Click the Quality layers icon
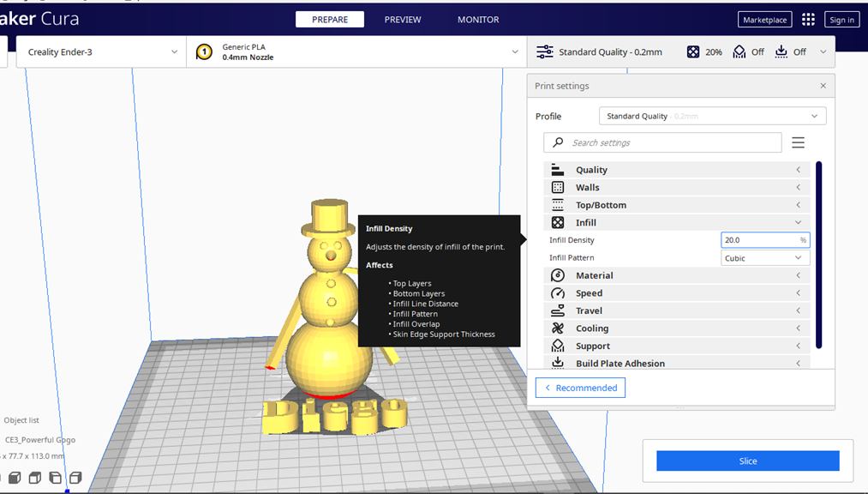868x494 pixels. pyautogui.click(x=558, y=170)
